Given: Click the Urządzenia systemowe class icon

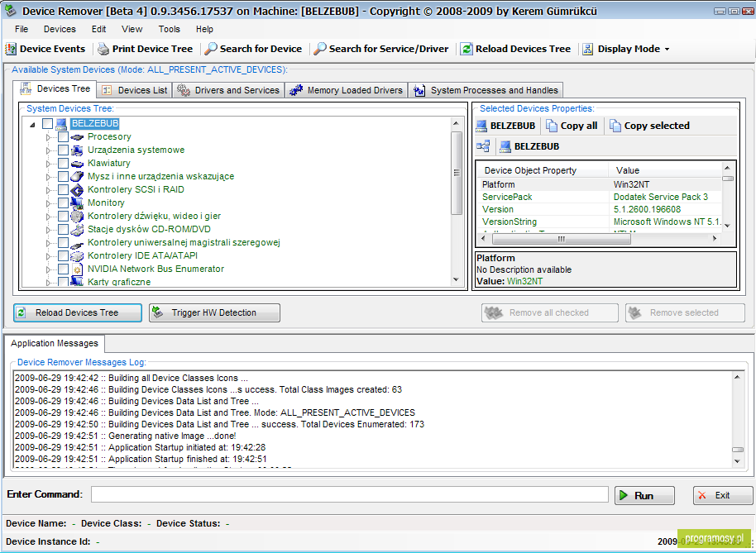Looking at the screenshot, I should pyautogui.click(x=77, y=150).
